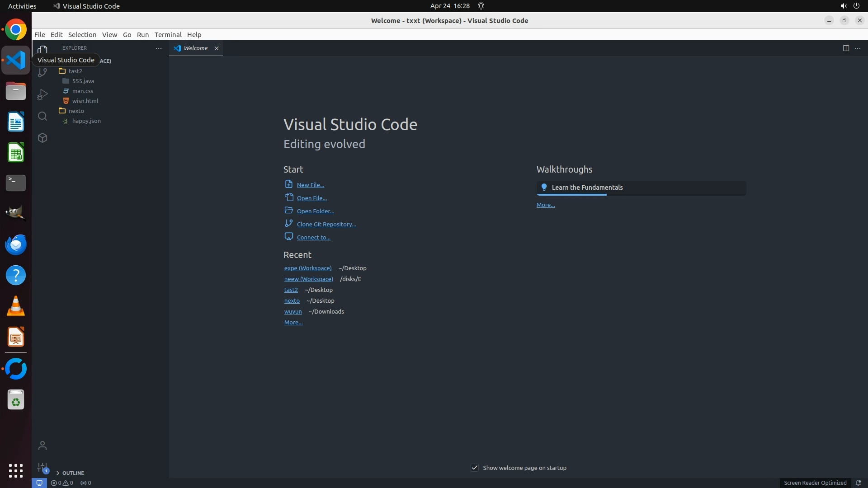Collapse the tast2 folder
The height and width of the screenshot is (488, 868).
point(75,71)
